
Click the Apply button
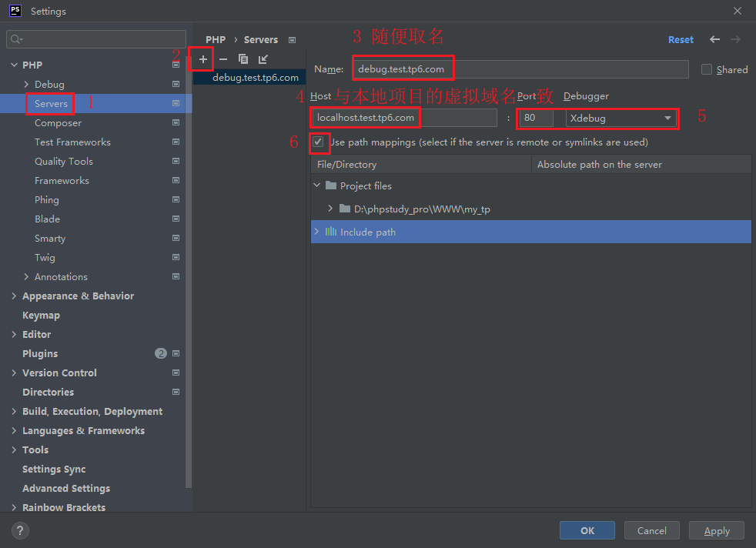pyautogui.click(x=717, y=530)
